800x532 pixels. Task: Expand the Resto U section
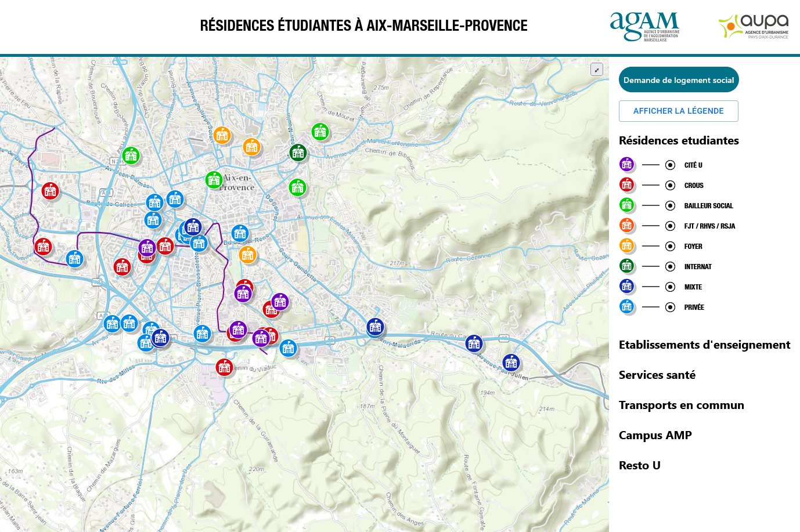(640, 465)
